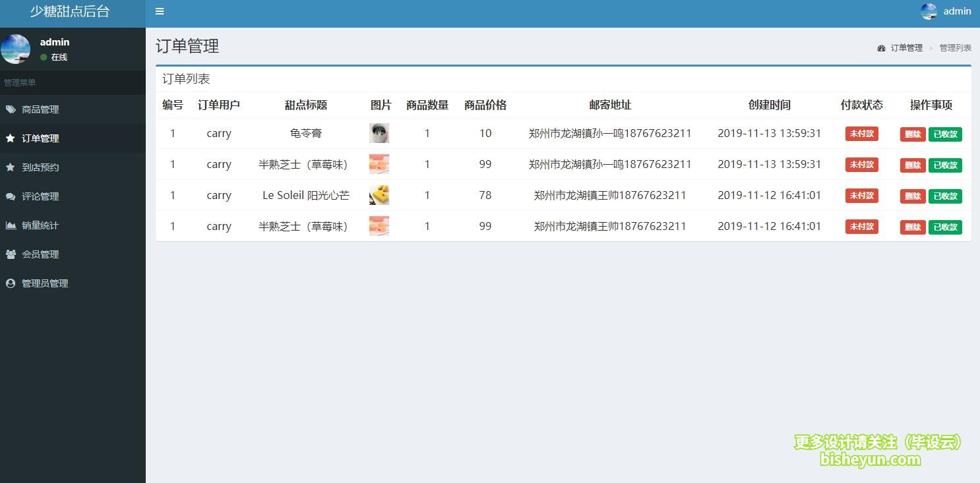The image size is (980, 483).
Task: Click the users icon beside 会员管理
Action: pyautogui.click(x=11, y=254)
